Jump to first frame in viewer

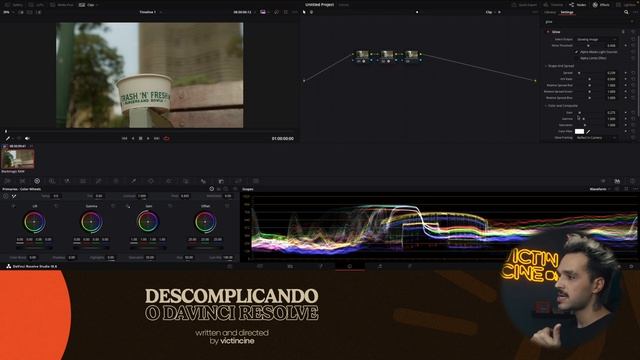[124, 138]
